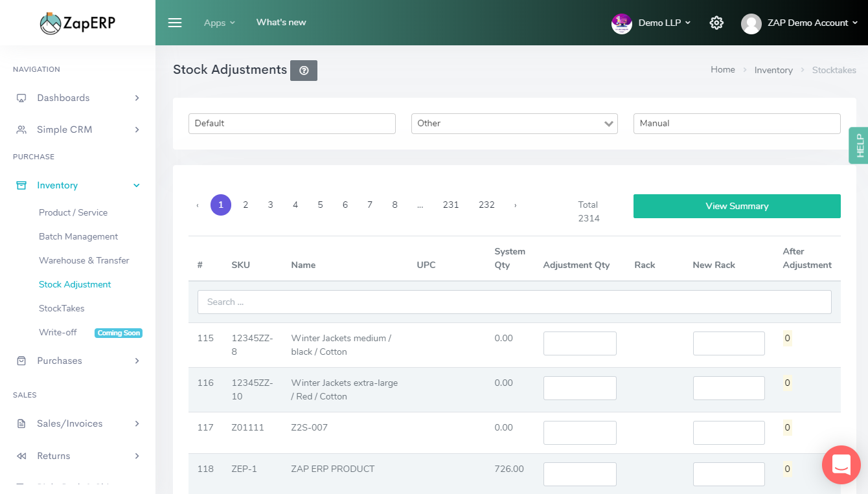This screenshot has width=868, height=494.
Task: Go to Inventory breadcrumb
Action: click(x=773, y=70)
